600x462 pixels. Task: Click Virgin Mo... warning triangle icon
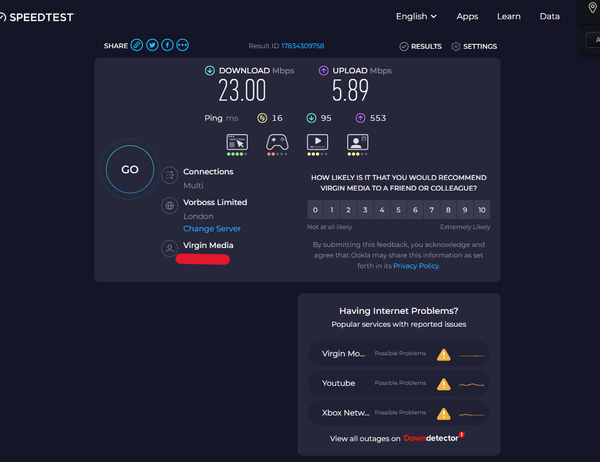tap(443, 354)
